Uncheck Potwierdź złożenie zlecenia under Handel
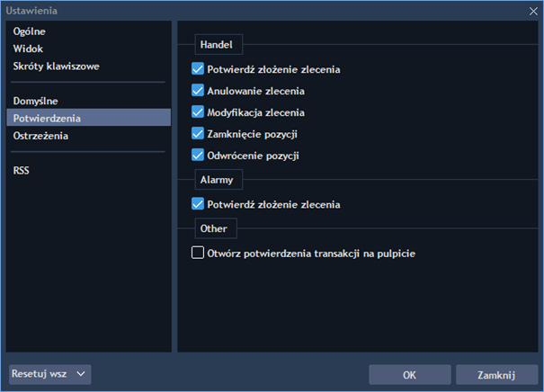The width and height of the screenshot is (544, 392). coord(199,69)
